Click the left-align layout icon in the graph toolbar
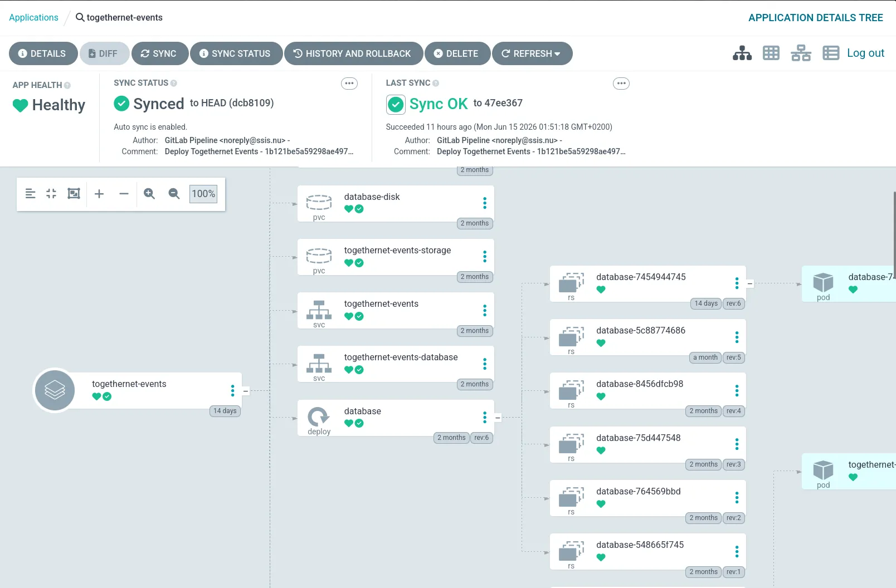This screenshot has height=588, width=896. pyautogui.click(x=31, y=194)
